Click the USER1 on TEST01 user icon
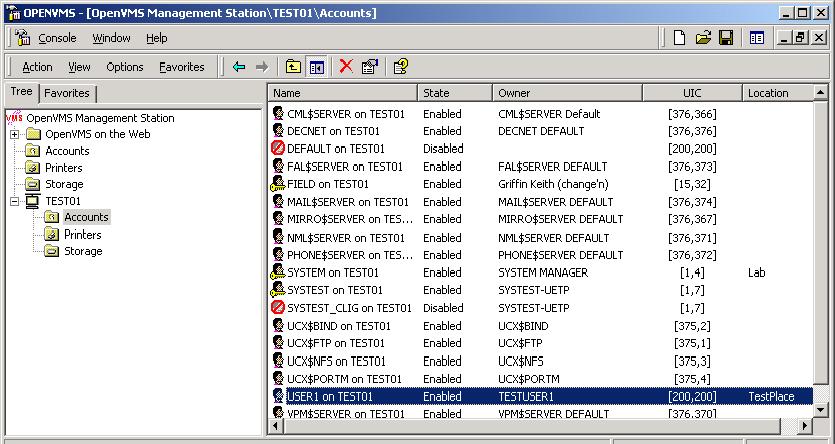 (x=277, y=396)
